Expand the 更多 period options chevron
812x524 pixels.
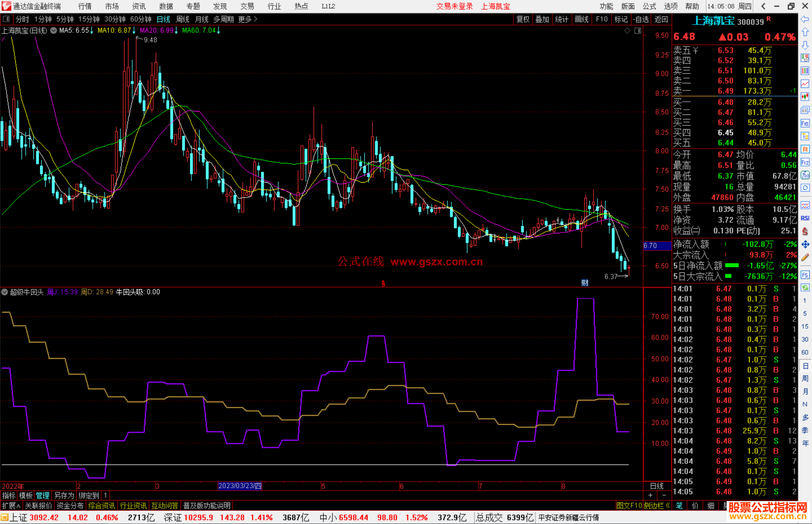[x=256, y=19]
